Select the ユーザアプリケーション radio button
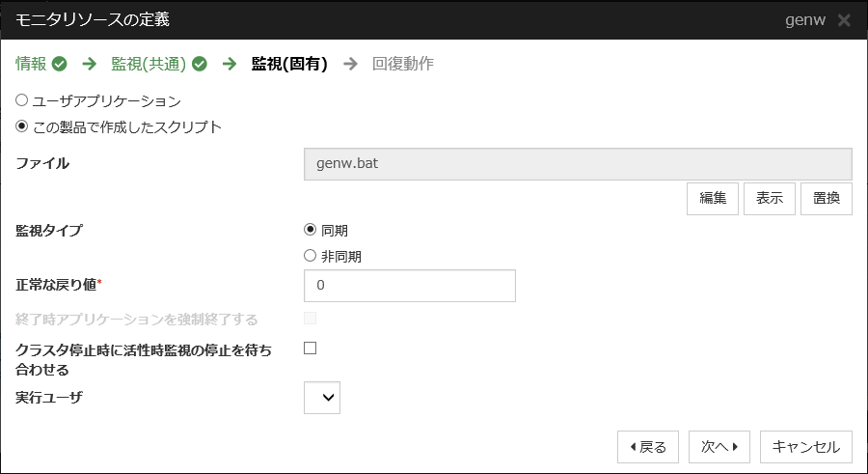The height and width of the screenshot is (474, 868). [22, 100]
